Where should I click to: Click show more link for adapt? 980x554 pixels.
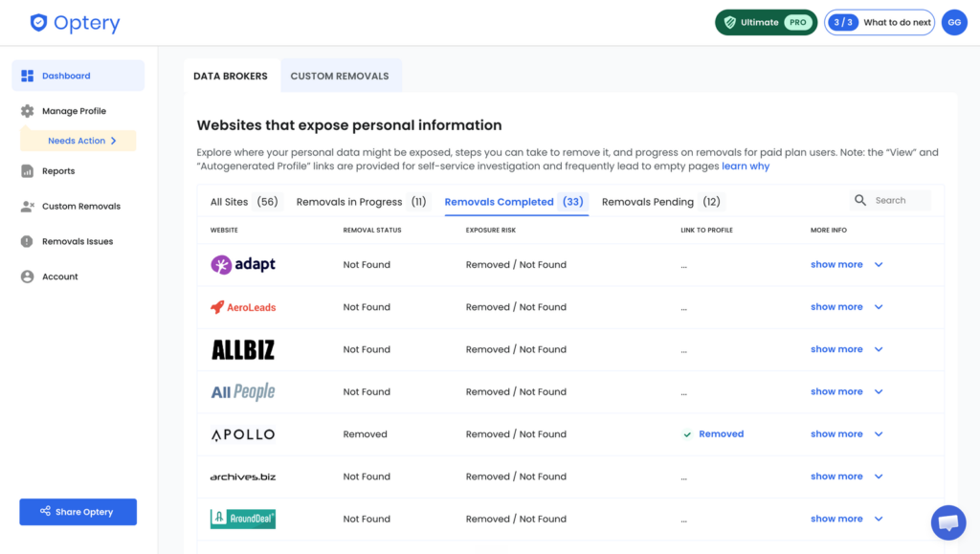click(x=836, y=264)
